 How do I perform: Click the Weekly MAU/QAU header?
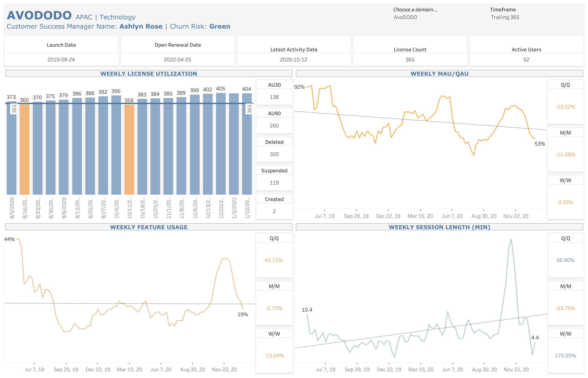(440, 74)
